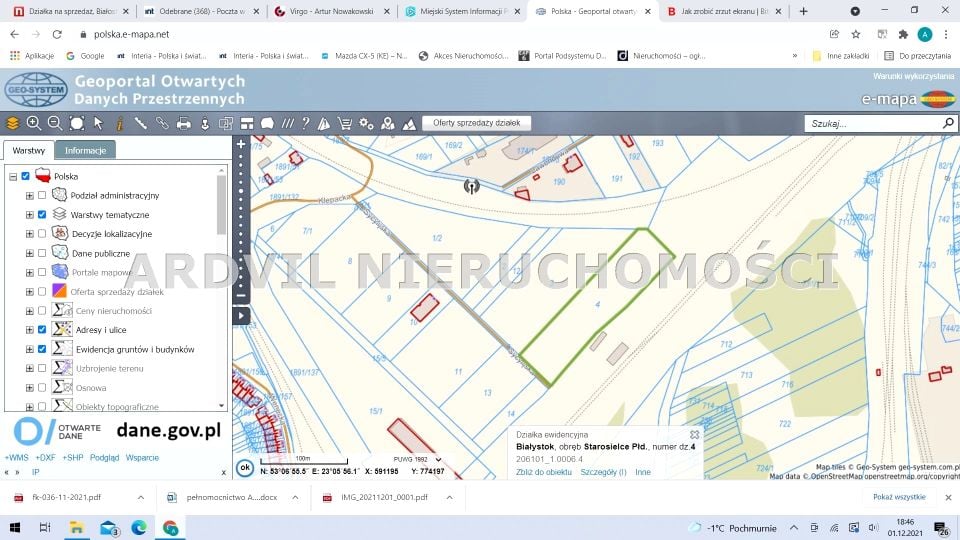Open the Szczegóły (I) link
This screenshot has height=540, width=960.
click(x=603, y=472)
